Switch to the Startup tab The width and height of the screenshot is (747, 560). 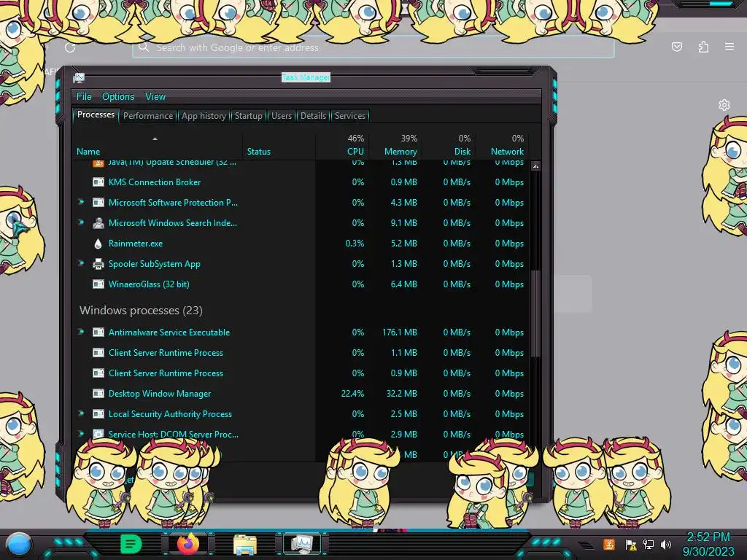pos(248,116)
